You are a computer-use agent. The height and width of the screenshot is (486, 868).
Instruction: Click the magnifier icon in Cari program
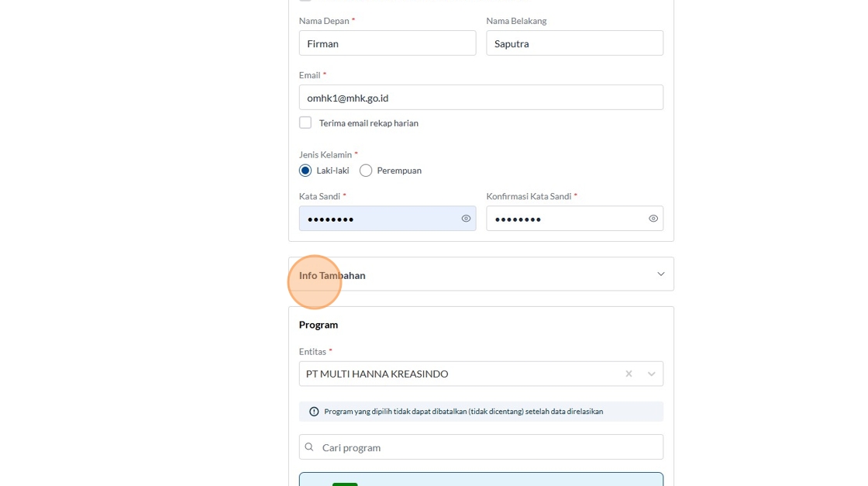pyautogui.click(x=309, y=447)
